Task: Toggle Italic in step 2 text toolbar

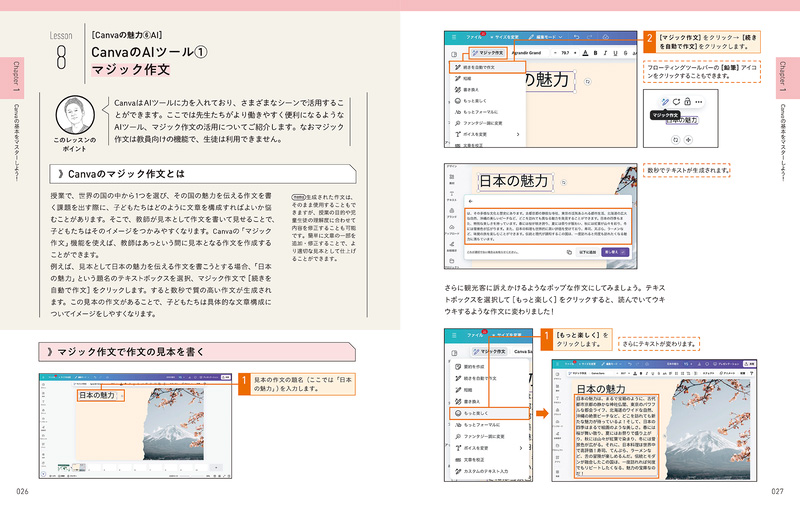Action: pos(605,53)
